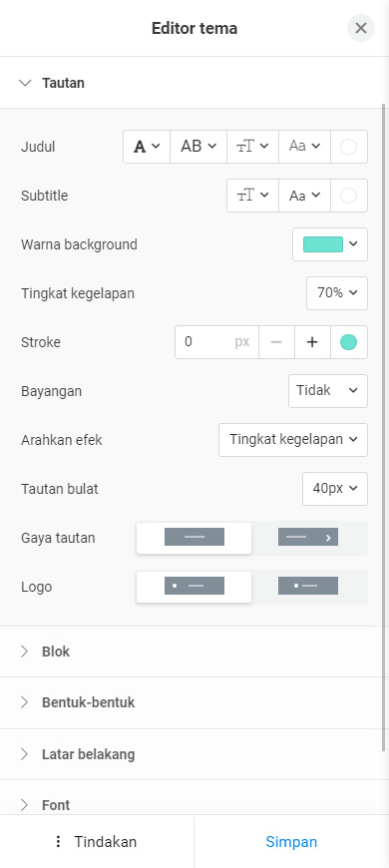The height and width of the screenshot is (868, 389).
Task: Open Aa font family option for Judul
Action: pos(305,147)
